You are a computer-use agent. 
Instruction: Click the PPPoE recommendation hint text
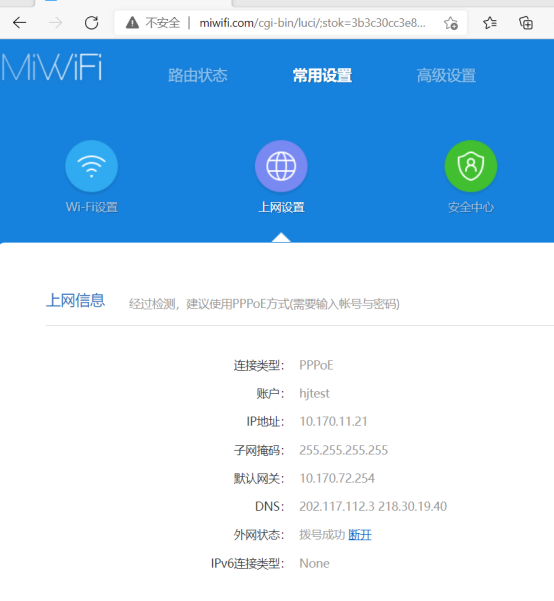264,304
